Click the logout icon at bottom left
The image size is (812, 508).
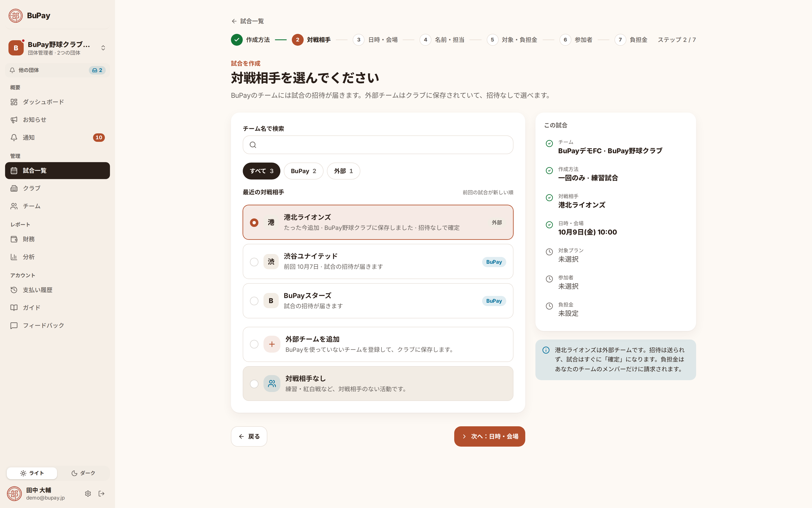[101, 494]
